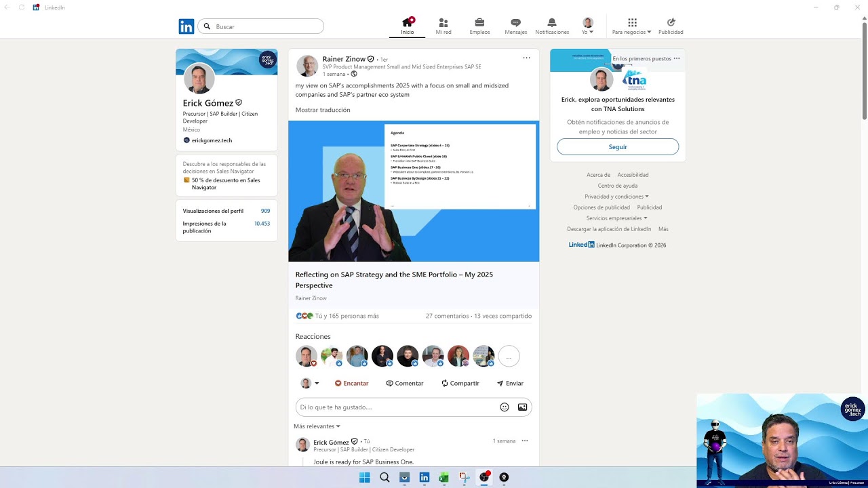Click the Buscar search field
Image resolution: width=868 pixels, height=488 pixels.
260,26
